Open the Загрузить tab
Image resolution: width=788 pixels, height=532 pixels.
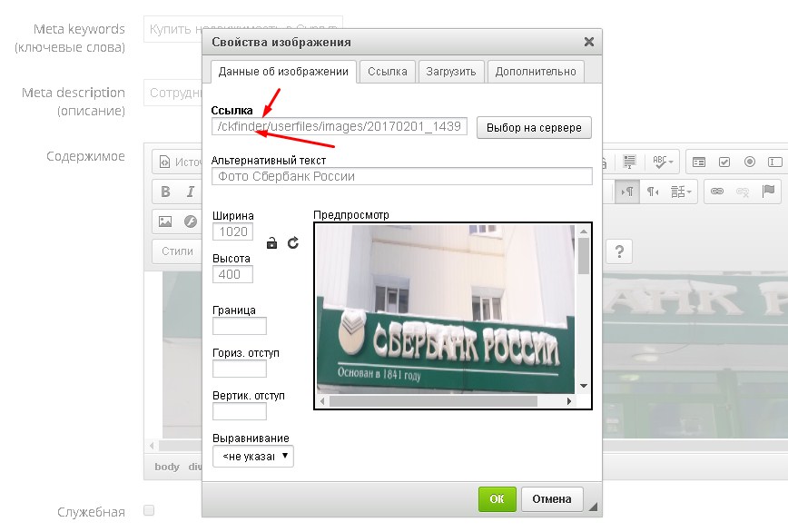point(451,72)
